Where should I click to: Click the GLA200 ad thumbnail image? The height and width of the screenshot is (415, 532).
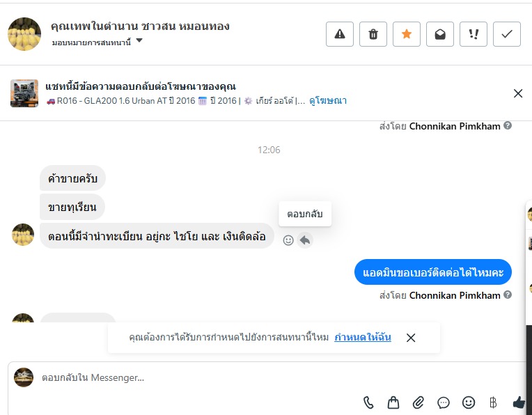(x=24, y=93)
